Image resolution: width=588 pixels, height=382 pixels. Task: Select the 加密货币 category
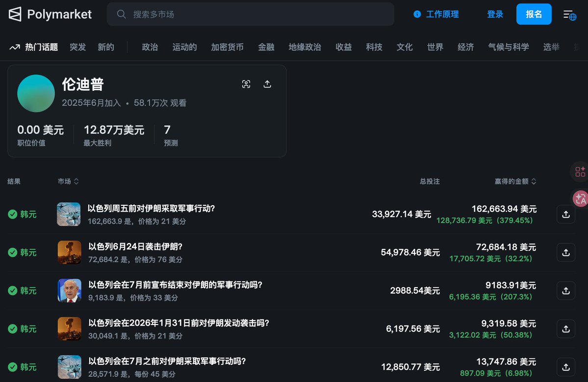227,47
